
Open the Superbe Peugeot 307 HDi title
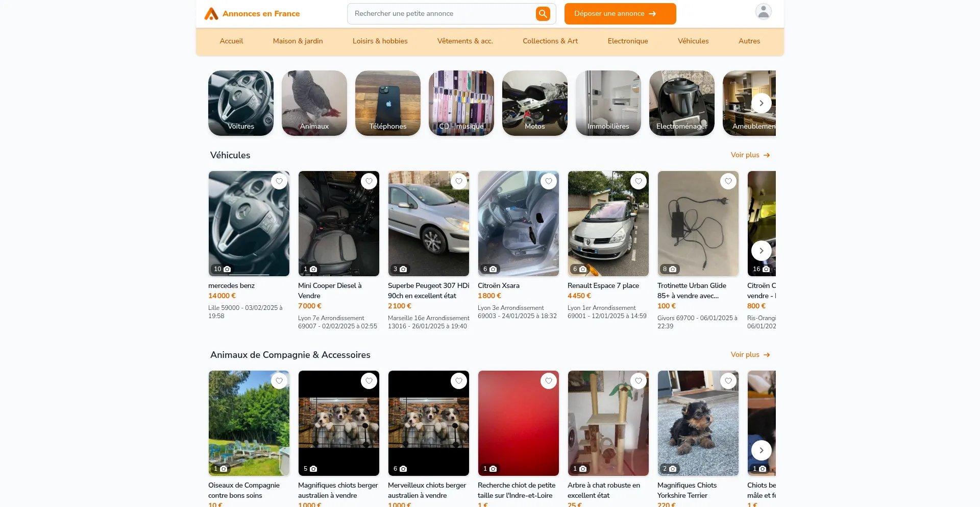pos(428,291)
